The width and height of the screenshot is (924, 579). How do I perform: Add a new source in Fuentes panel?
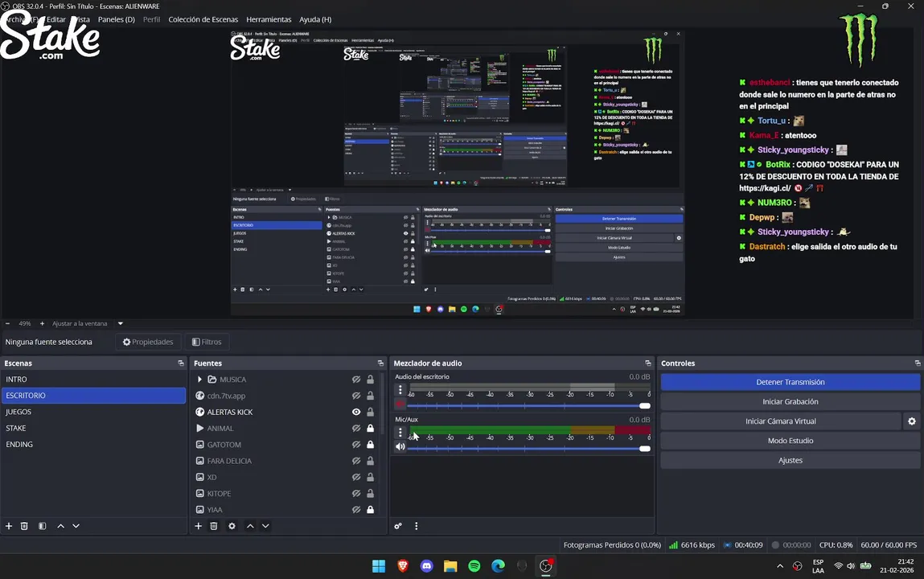[199, 526]
